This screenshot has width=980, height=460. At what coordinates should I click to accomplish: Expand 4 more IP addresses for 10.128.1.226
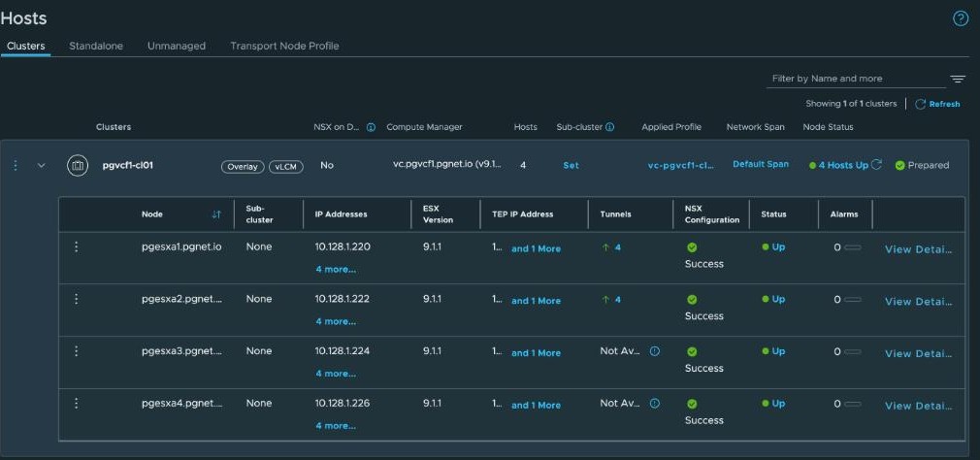pos(336,426)
